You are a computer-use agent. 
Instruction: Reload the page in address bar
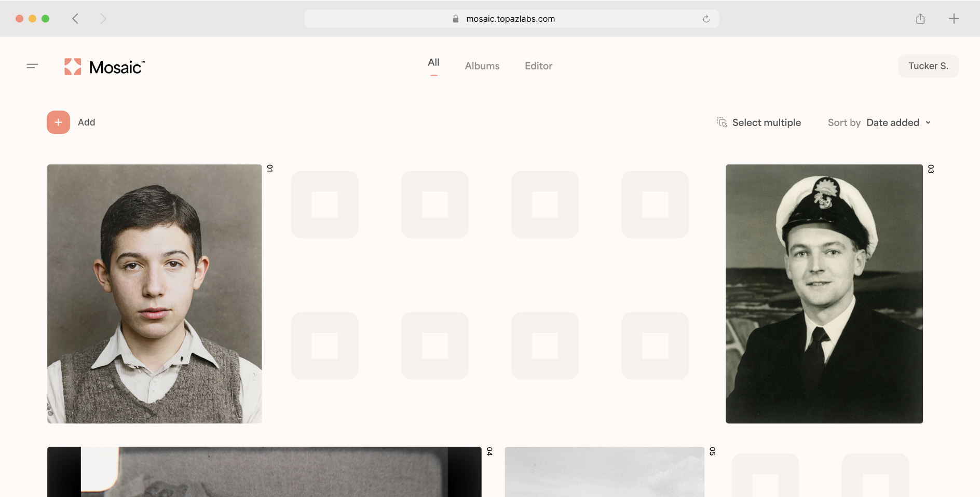tap(706, 19)
